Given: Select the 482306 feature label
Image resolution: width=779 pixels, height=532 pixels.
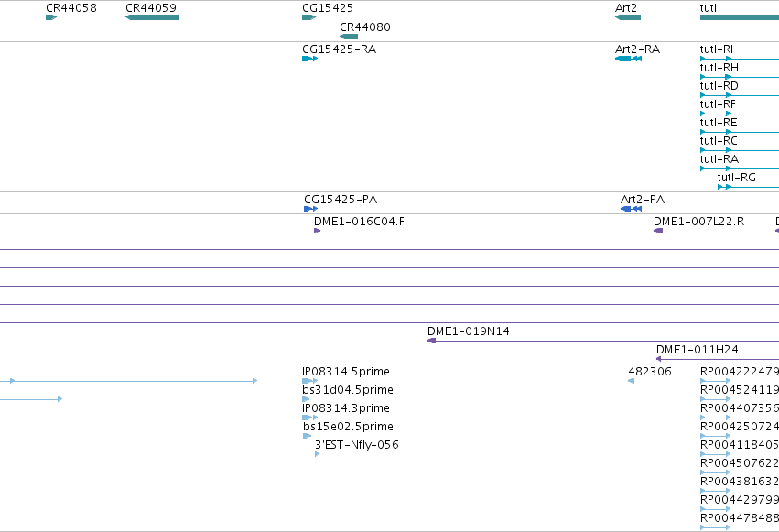Looking at the screenshot, I should (649, 372).
